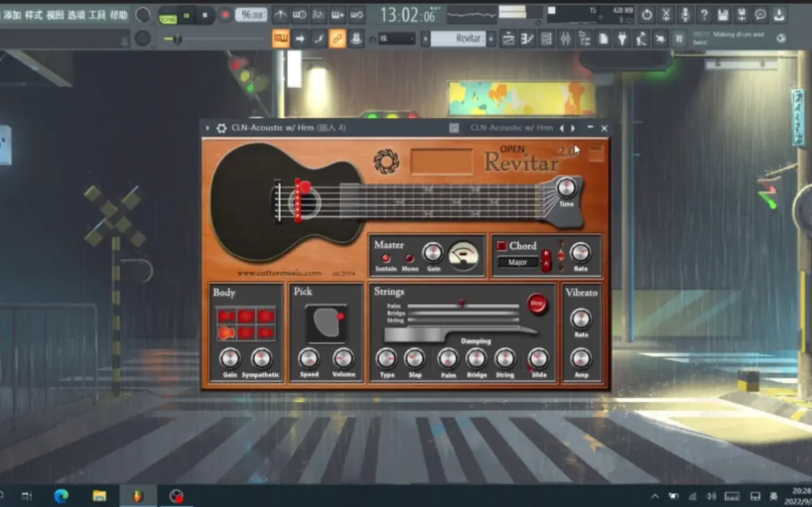
Task: Click the audio editor scissors icon
Action: point(666,15)
